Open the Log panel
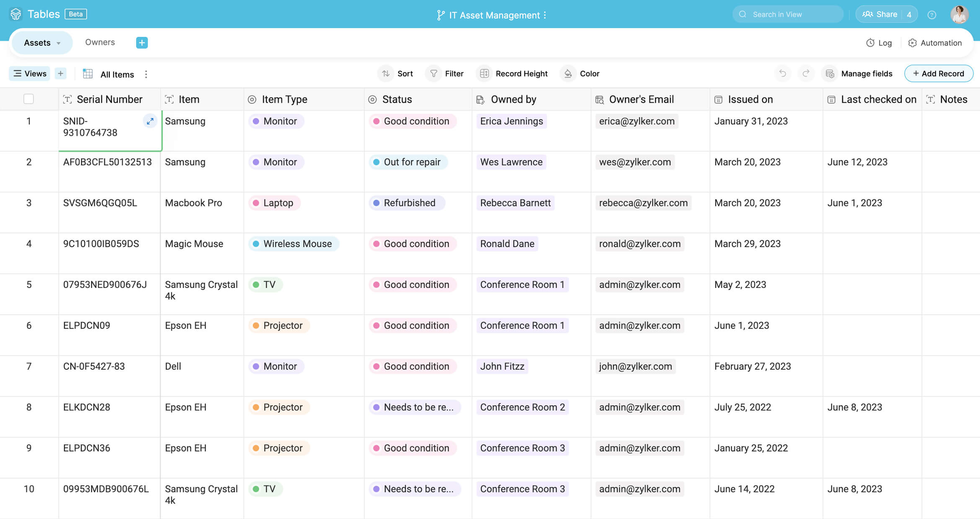Viewport: 980px width, 519px height. click(879, 43)
